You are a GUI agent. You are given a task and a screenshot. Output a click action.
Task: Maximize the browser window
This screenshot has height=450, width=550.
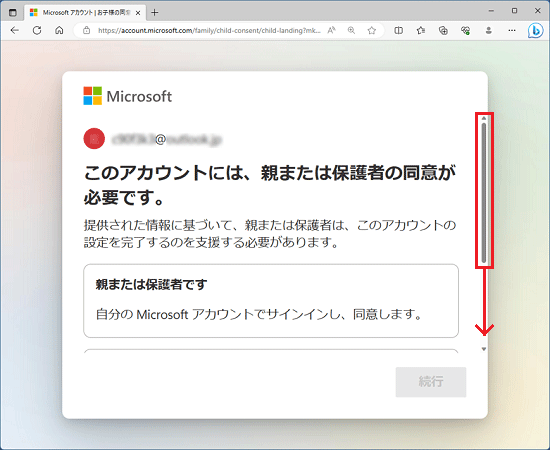tap(514, 11)
